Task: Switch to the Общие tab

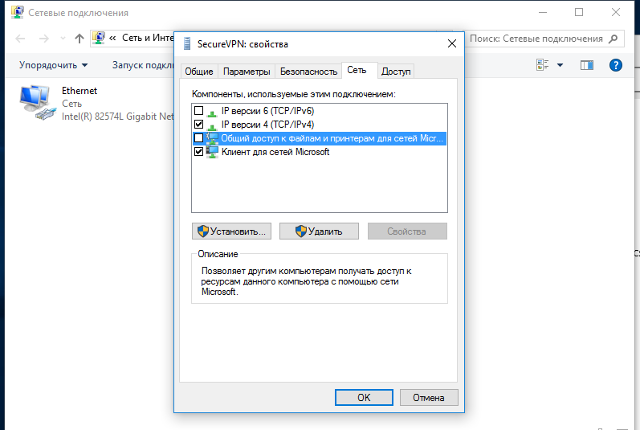Action: pyautogui.click(x=199, y=71)
